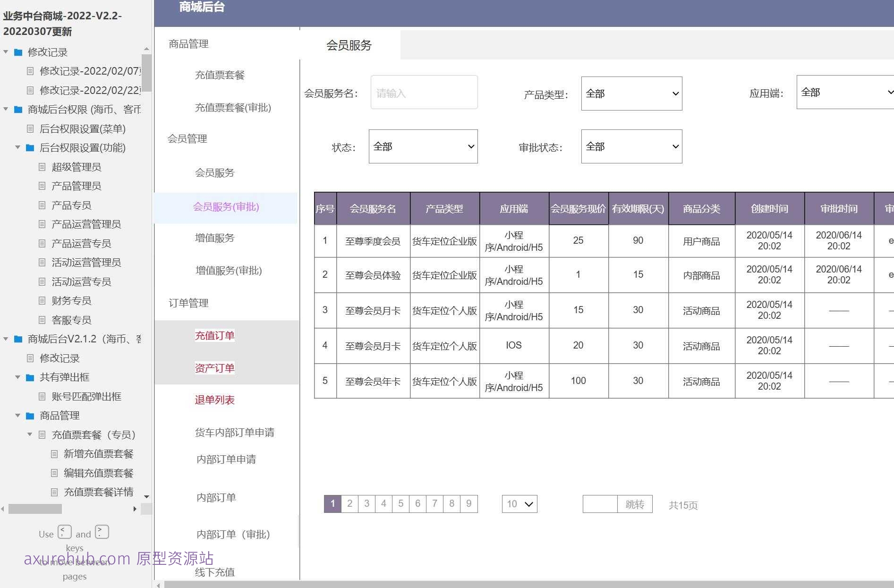
Task: Click the document icon next to 产品专员
Action: 42,205
